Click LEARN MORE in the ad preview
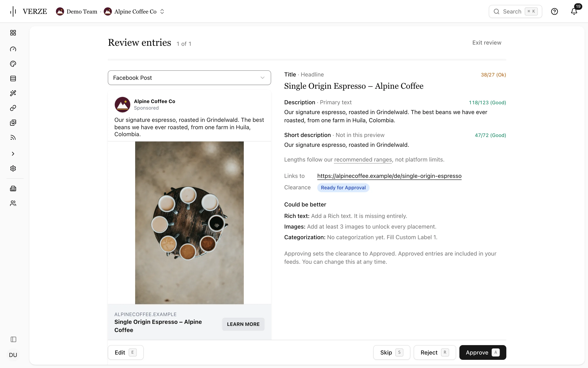The width and height of the screenshot is (588, 368). coord(243,324)
